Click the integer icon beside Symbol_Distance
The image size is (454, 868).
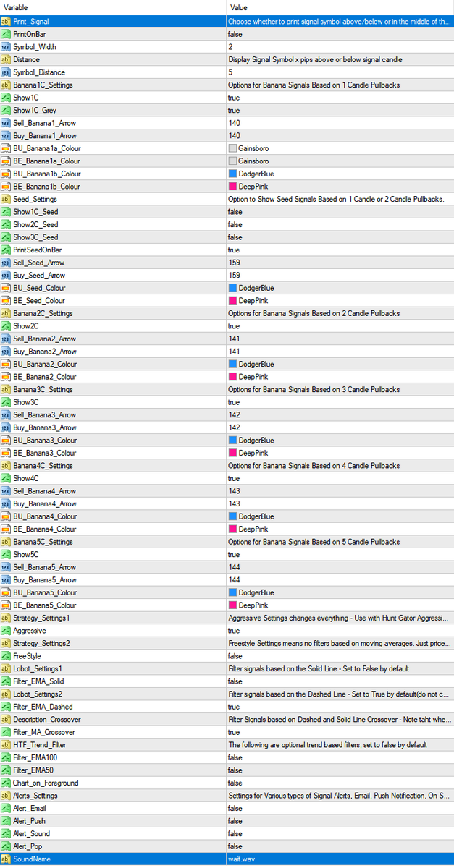(x=6, y=72)
